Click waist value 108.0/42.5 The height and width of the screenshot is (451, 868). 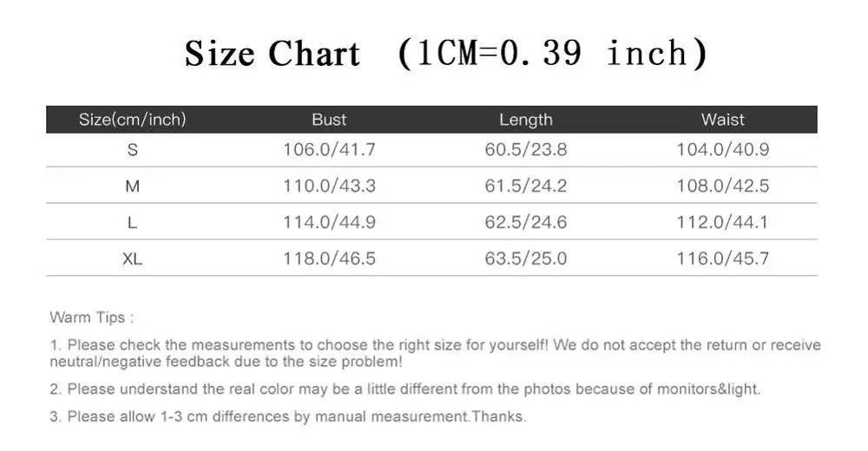click(723, 186)
